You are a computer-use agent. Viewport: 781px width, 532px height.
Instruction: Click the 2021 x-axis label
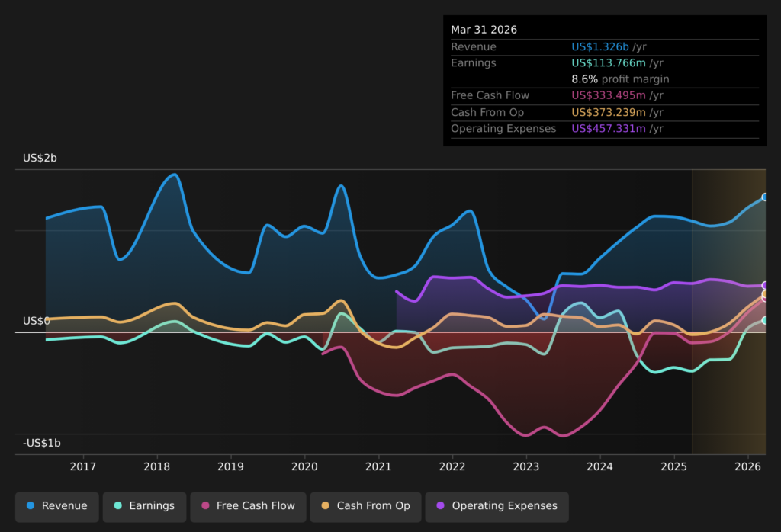coord(378,466)
